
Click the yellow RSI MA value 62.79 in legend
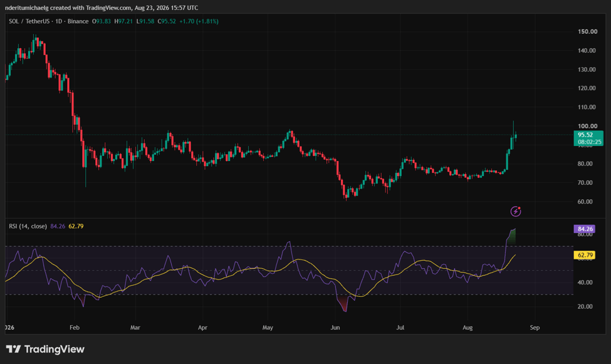pyautogui.click(x=76, y=226)
